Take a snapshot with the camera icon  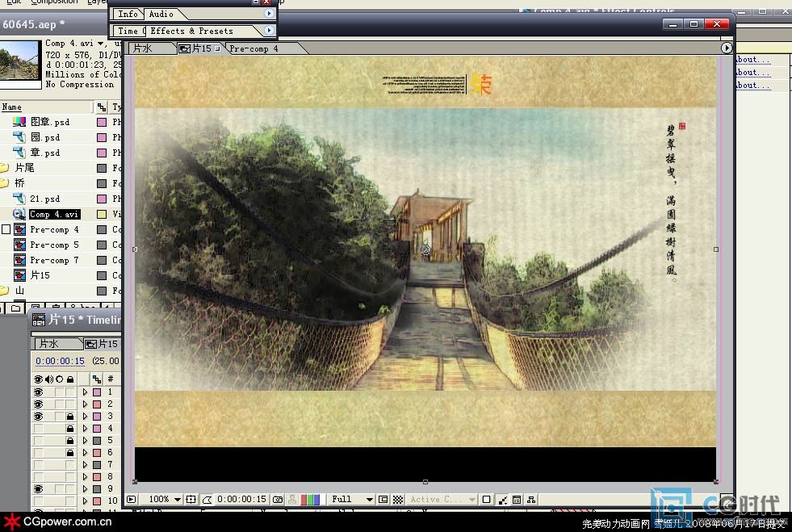(x=278, y=499)
